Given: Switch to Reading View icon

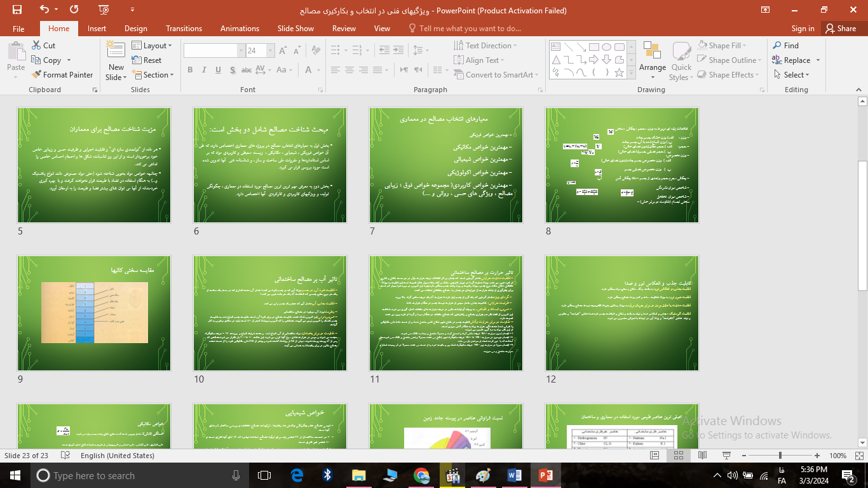Looking at the screenshot, I should coord(702,456).
